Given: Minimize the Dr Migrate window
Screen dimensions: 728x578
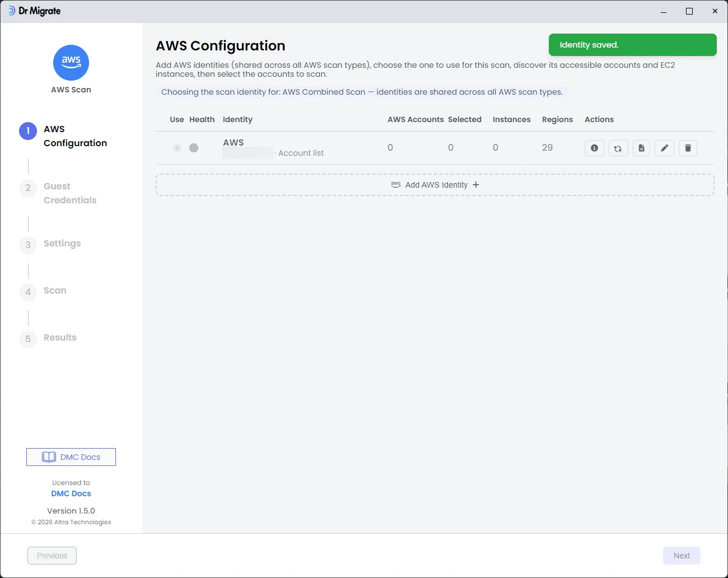Looking at the screenshot, I should coord(664,11).
